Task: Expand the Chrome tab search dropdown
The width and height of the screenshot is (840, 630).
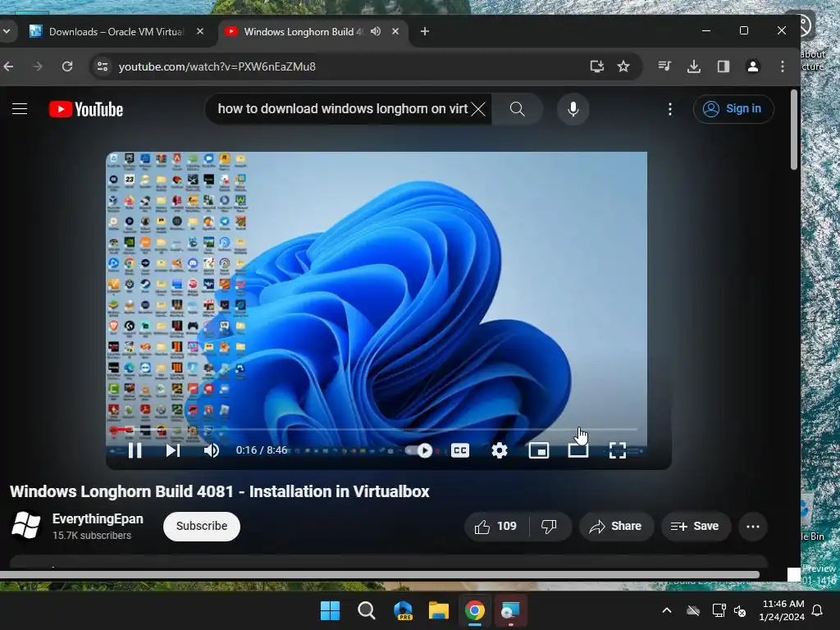Action: (7, 32)
